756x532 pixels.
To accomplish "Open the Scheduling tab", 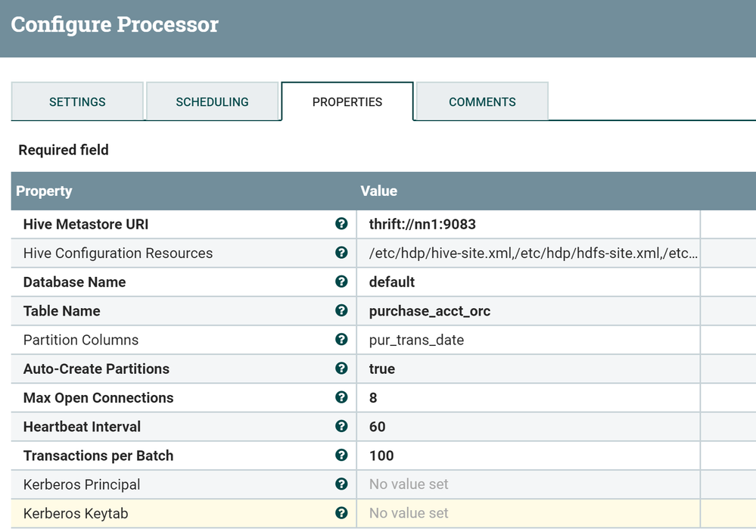I will pyautogui.click(x=212, y=101).
